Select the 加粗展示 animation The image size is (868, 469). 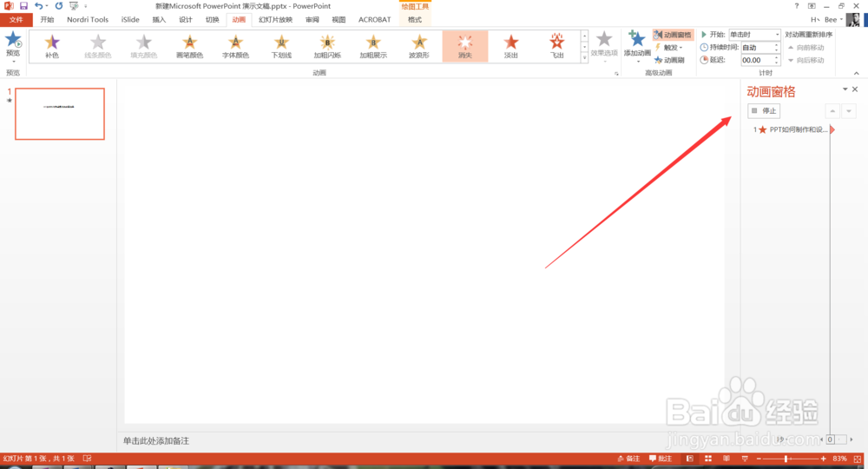(373, 46)
